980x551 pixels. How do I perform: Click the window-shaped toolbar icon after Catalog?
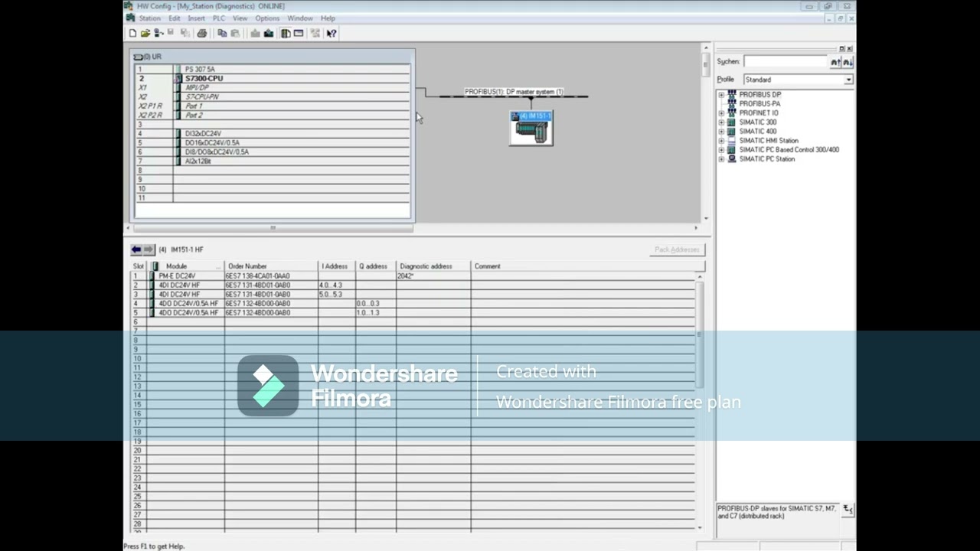tap(299, 33)
